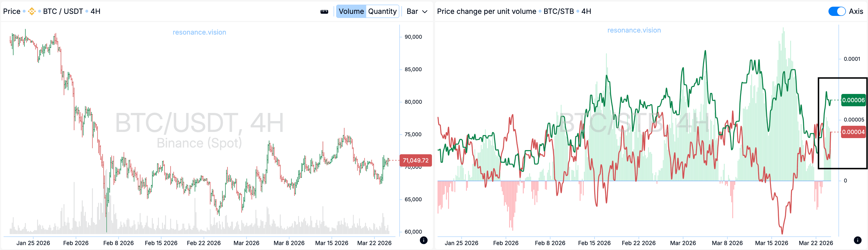868x250 pixels.
Task: Click the BTC / USDT pair label
Action: tap(63, 12)
